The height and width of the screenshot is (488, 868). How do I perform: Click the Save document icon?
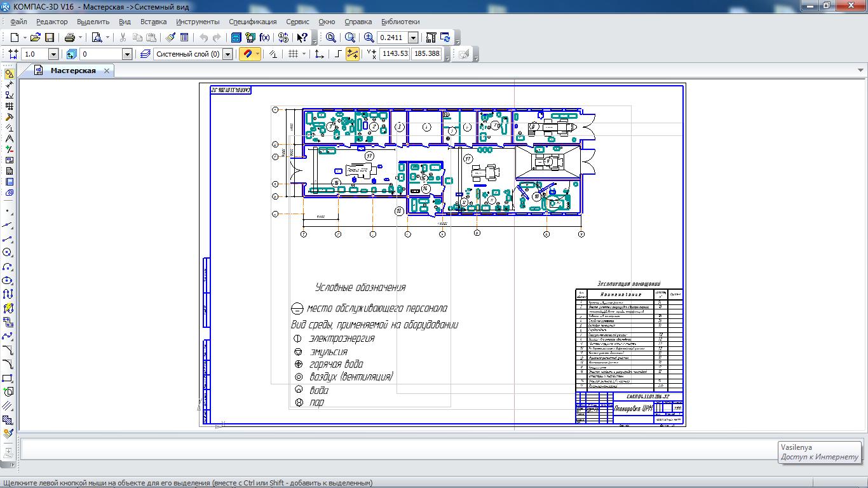click(x=50, y=38)
